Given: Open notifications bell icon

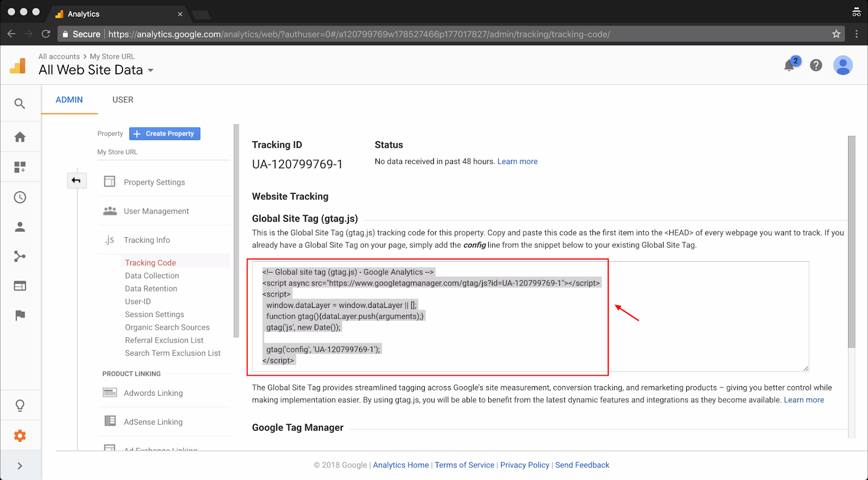Looking at the screenshot, I should coord(789,66).
